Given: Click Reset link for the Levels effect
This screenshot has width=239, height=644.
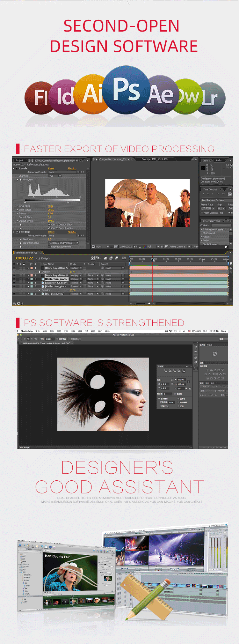Looking at the screenshot, I should [x=51, y=168].
